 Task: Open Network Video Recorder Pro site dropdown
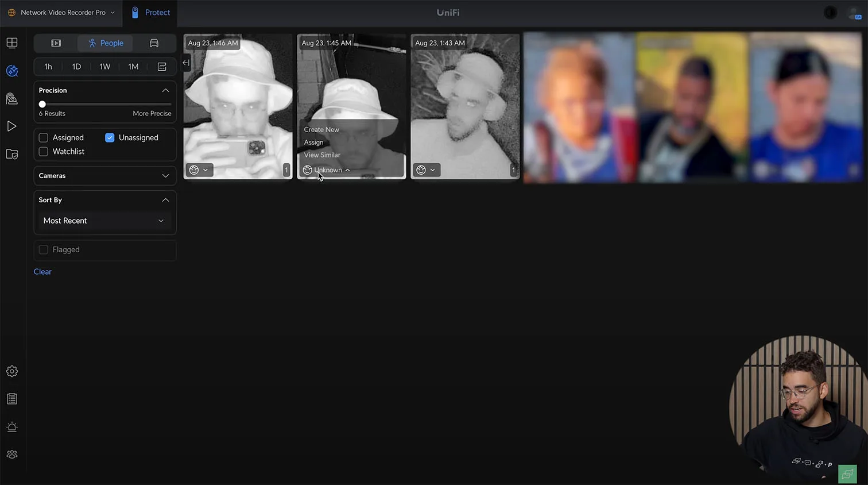pyautogui.click(x=61, y=13)
